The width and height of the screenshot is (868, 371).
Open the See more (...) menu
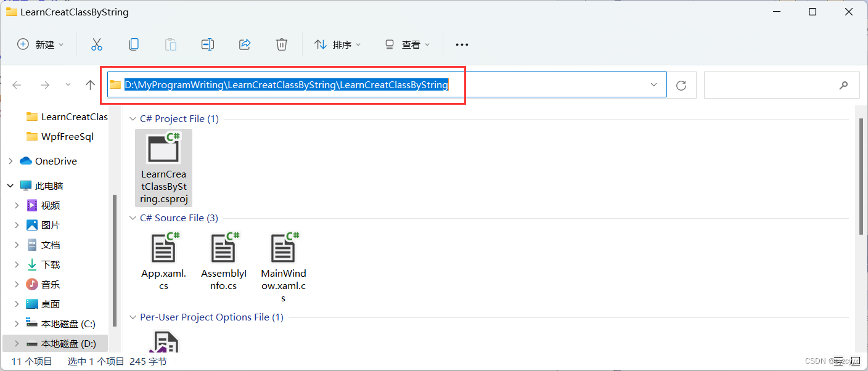coord(462,44)
